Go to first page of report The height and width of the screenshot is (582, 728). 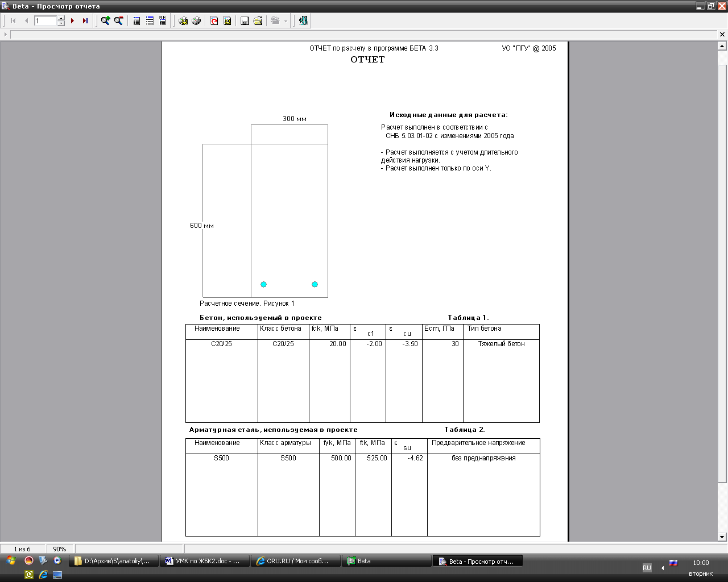coord(13,21)
